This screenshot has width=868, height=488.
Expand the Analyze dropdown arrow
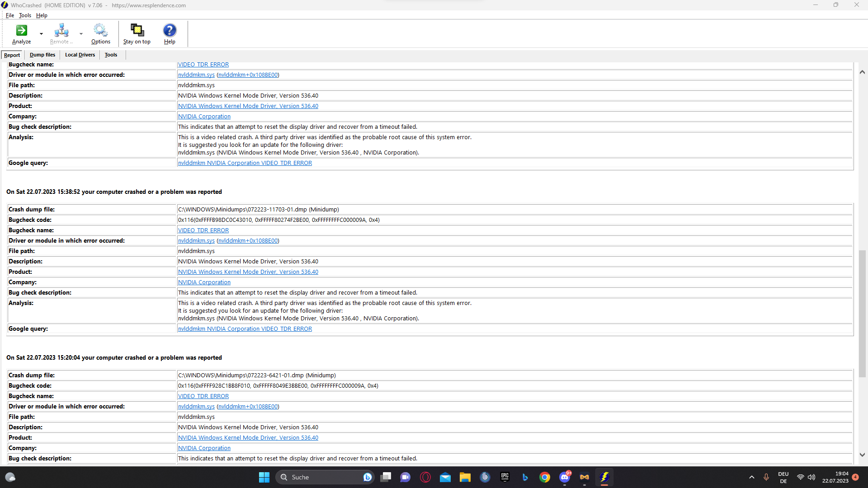[41, 34]
